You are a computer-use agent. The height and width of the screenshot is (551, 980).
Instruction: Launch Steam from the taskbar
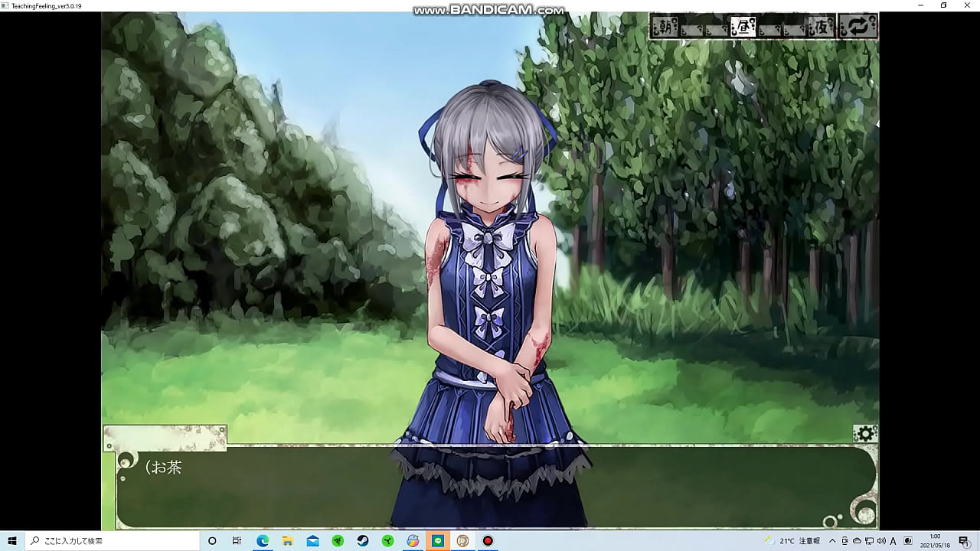point(362,542)
